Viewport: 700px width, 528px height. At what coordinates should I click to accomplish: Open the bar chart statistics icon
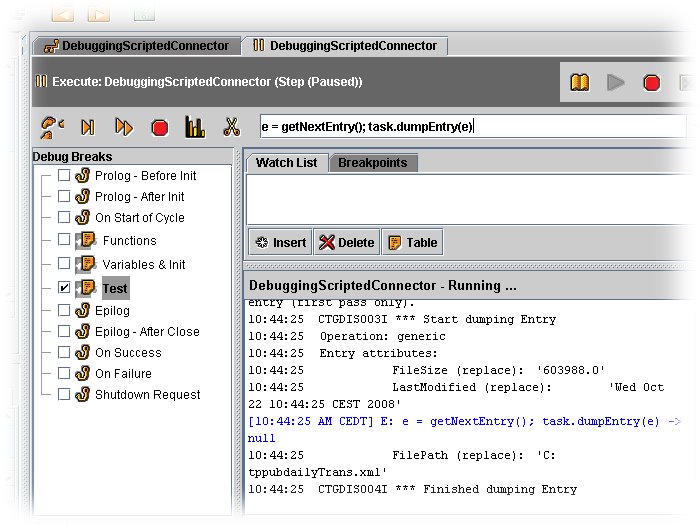coord(195,127)
